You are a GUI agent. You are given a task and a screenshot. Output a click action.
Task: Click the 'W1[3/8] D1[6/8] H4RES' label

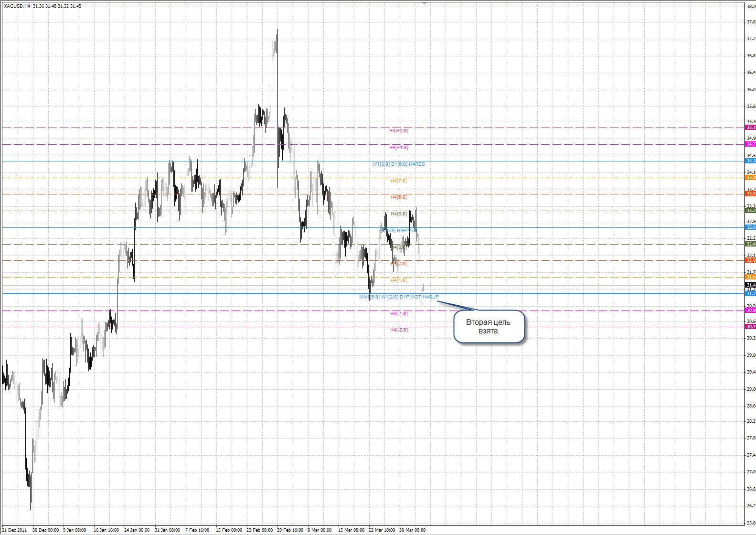click(x=399, y=164)
